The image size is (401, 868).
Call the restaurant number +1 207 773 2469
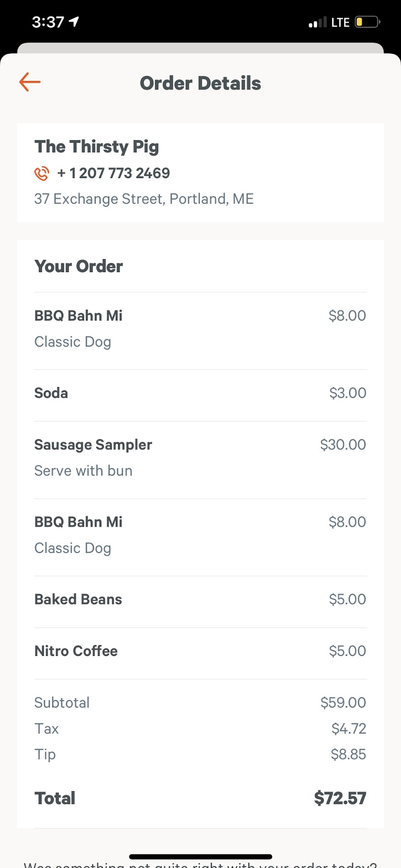coord(113,173)
